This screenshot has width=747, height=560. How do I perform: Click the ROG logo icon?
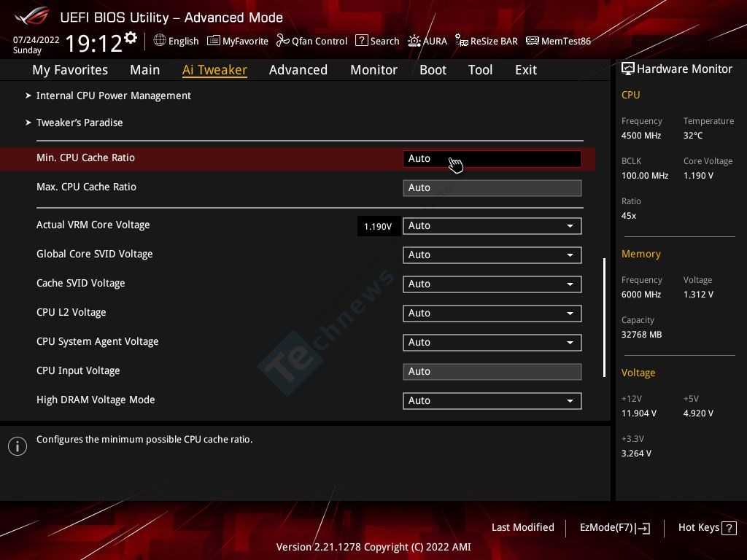point(31,17)
